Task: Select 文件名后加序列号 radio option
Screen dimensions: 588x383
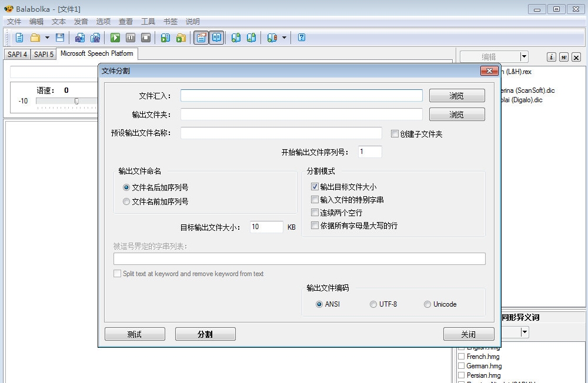Action: click(x=126, y=187)
